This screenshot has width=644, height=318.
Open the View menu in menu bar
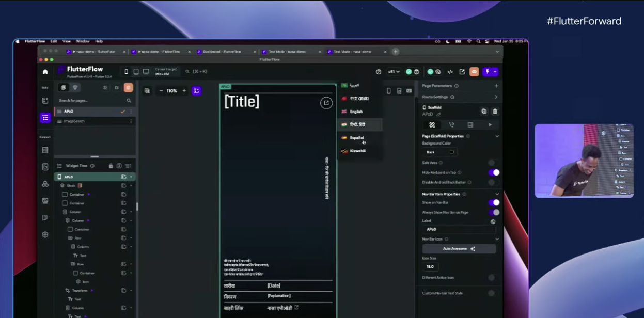67,41
